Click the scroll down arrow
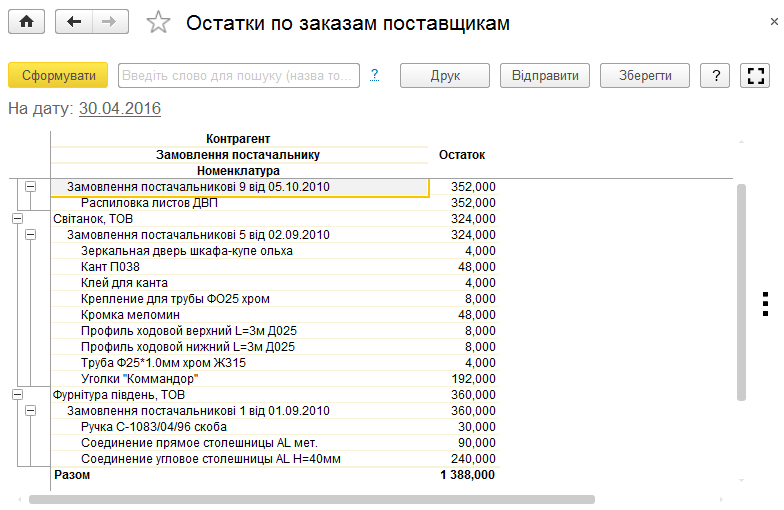 point(742,480)
